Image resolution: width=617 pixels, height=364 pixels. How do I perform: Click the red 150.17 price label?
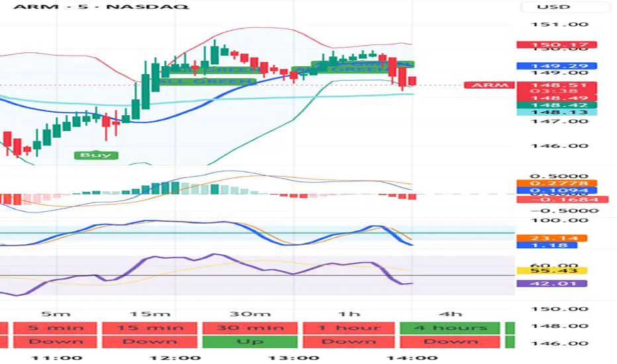coord(557,45)
